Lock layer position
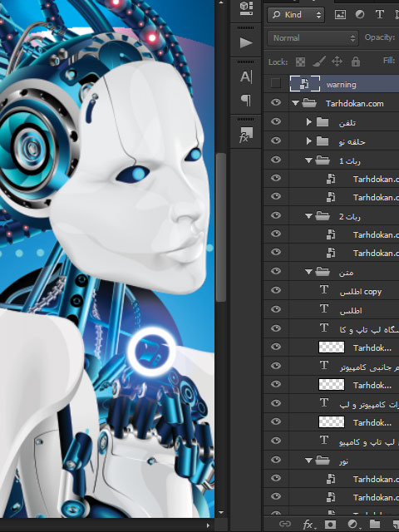399x532 pixels. pyautogui.click(x=337, y=62)
